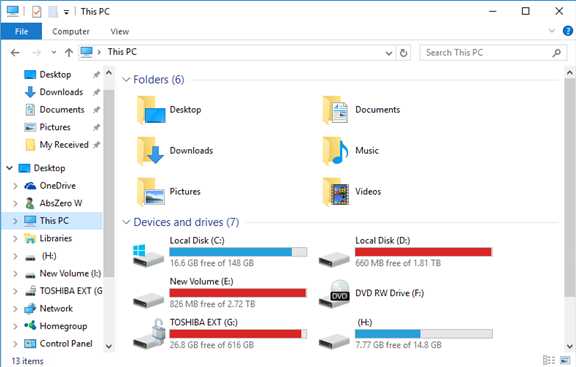Screen dimensions: 576x367
Task: Select Network in the navigation pane
Action: point(56,308)
